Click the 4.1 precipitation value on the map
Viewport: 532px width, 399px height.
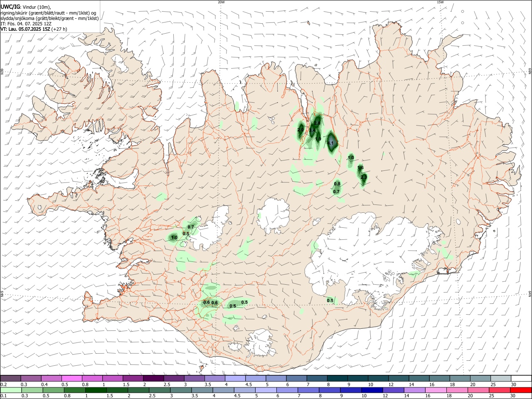(x=331, y=143)
